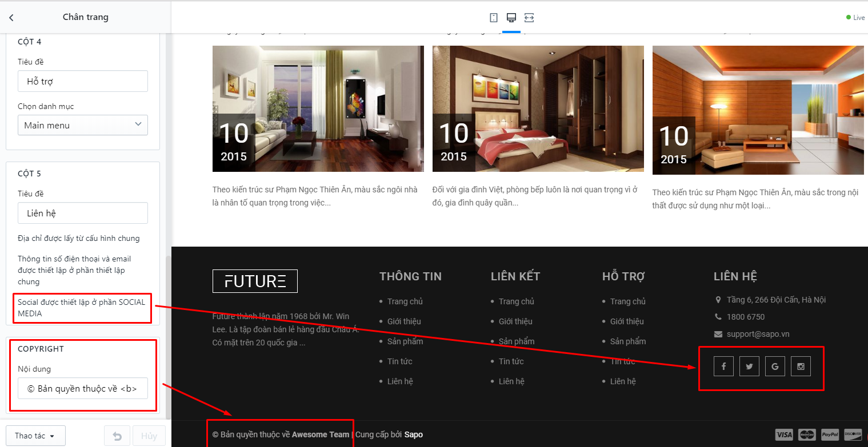Viewport: 868px width, 447px height.
Task: Open Trang chủ link under Thông tin
Action: (x=405, y=301)
